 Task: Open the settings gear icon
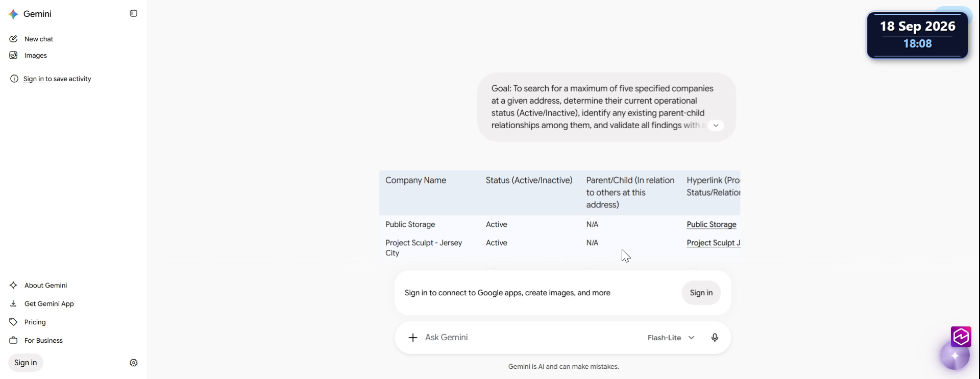coord(134,363)
